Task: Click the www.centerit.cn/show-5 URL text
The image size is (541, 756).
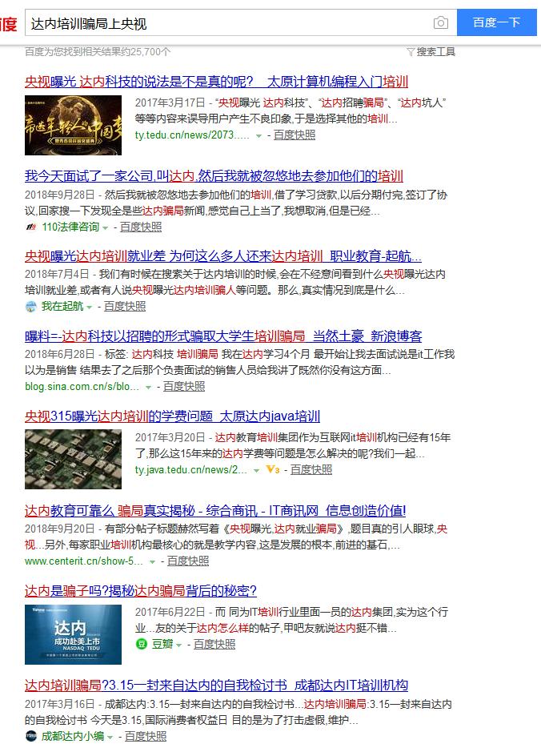Action: (84, 561)
